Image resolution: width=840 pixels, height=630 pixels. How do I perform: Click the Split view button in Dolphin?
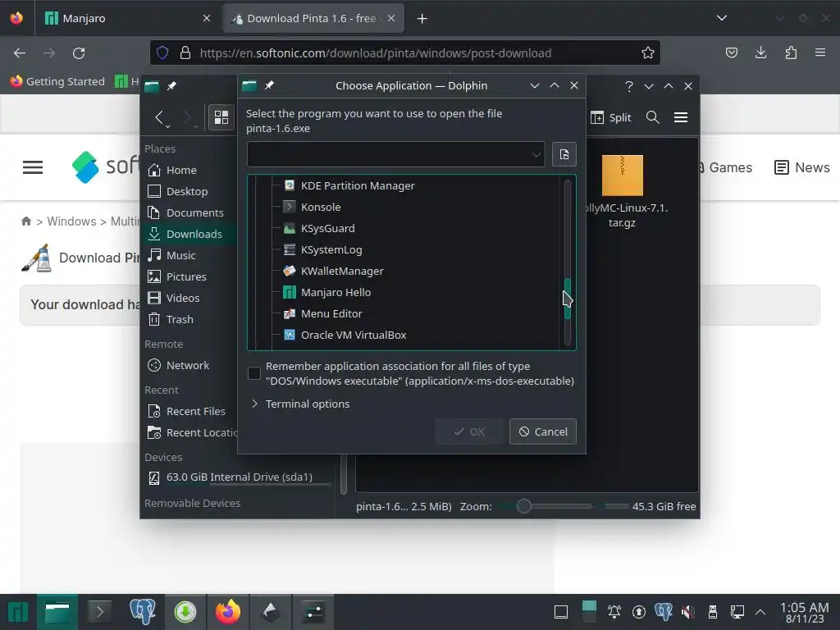click(x=610, y=117)
